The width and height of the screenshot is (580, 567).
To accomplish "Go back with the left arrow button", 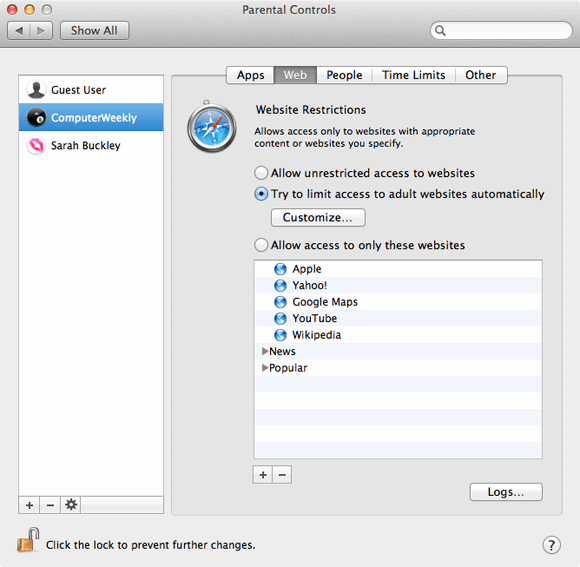I will coord(19,30).
